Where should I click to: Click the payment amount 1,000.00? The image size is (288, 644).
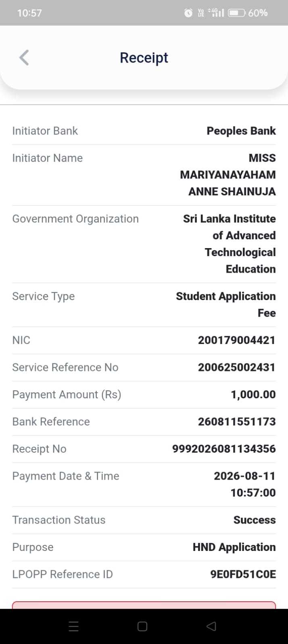click(253, 394)
